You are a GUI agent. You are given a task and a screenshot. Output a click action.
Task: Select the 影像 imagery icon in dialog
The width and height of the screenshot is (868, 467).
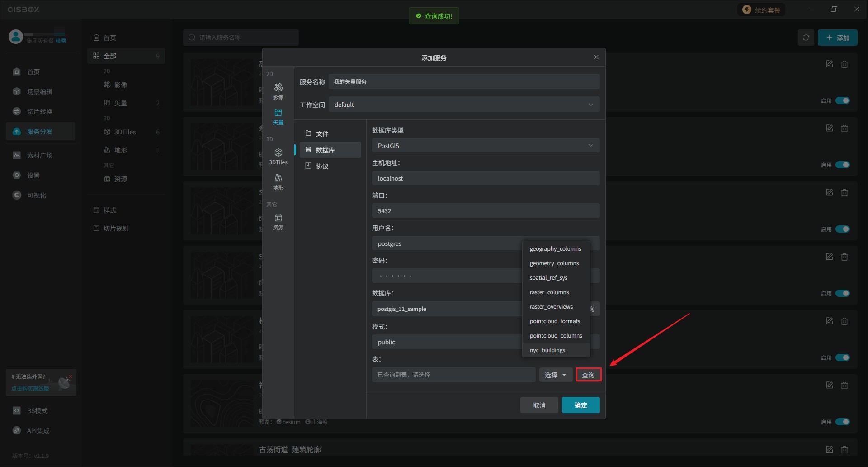tap(278, 91)
